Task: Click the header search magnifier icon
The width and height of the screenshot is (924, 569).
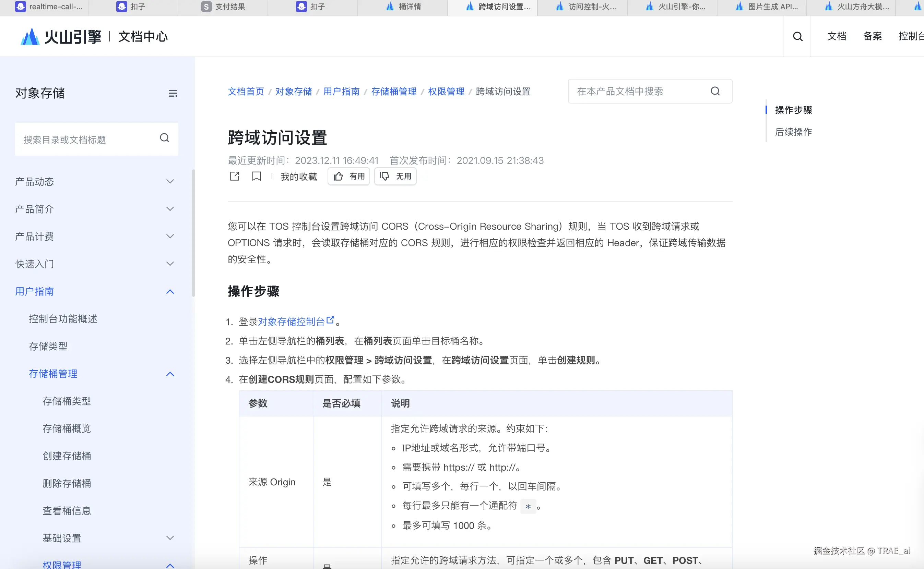Action: point(797,36)
